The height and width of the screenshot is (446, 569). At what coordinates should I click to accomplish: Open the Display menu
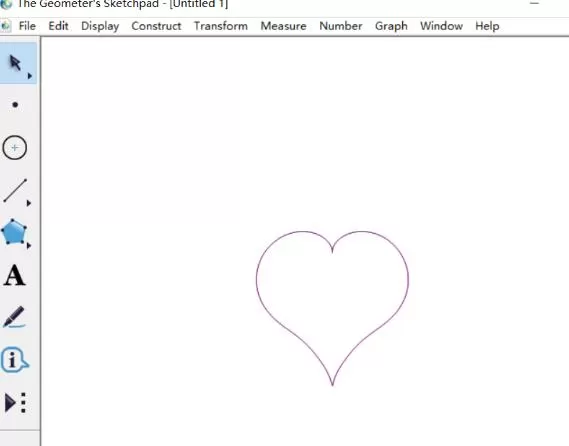(100, 26)
